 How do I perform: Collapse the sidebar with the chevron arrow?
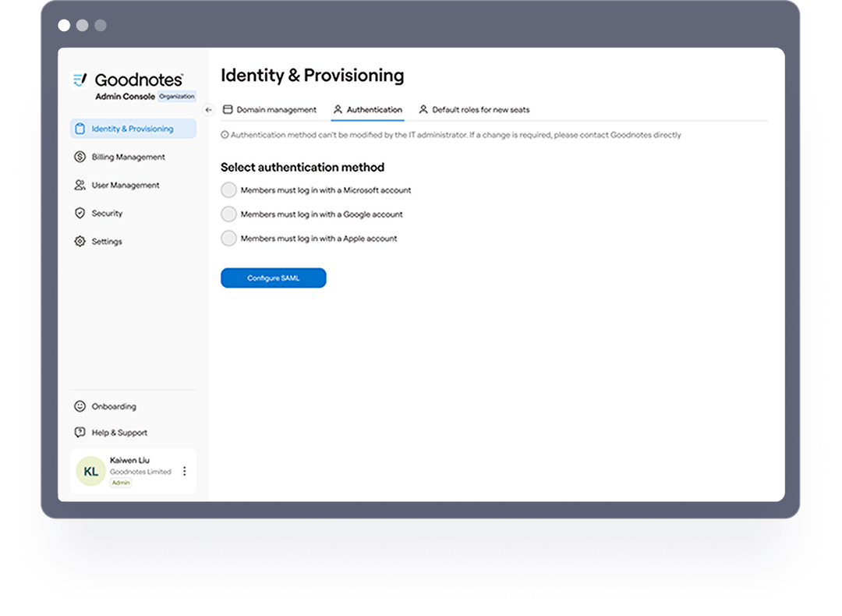pyautogui.click(x=207, y=111)
